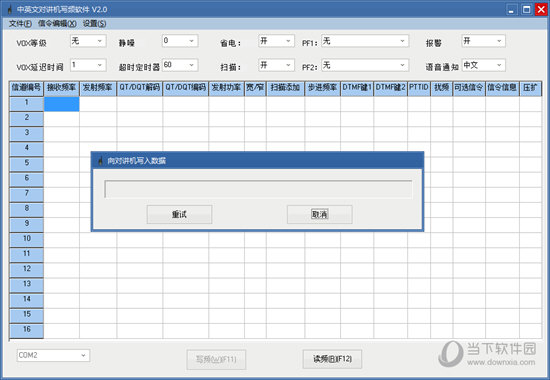Viewport: 550px width, 380px height.
Task: Click the icon in the 向对讲机写入数据 dialog title
Action: [x=100, y=161]
